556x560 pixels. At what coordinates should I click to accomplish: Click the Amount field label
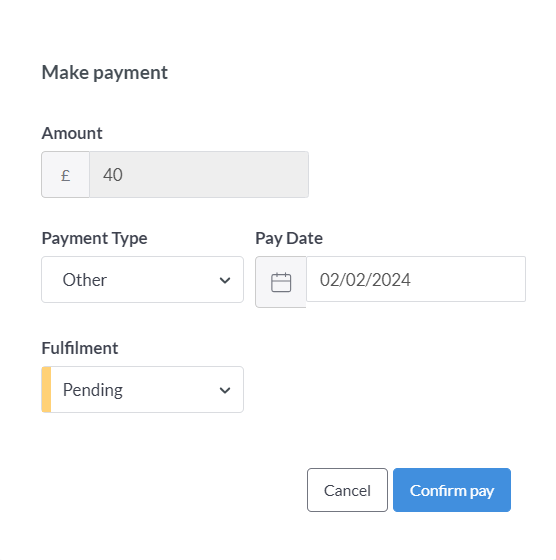pos(72,133)
